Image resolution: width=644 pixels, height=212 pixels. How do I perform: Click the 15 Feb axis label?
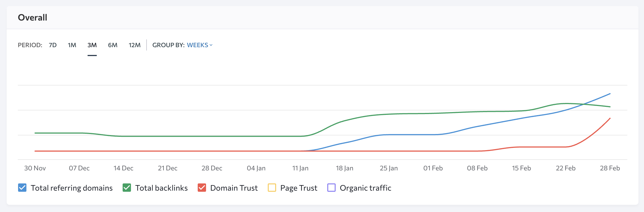[521, 168]
